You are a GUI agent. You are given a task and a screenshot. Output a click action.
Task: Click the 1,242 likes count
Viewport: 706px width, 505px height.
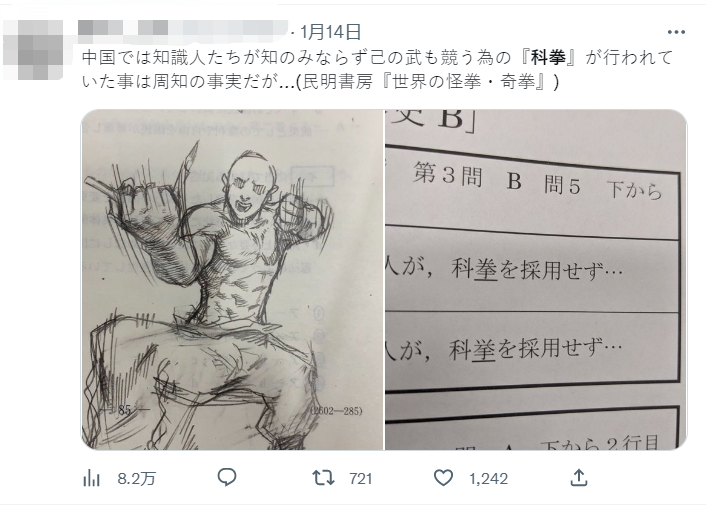coord(489,478)
